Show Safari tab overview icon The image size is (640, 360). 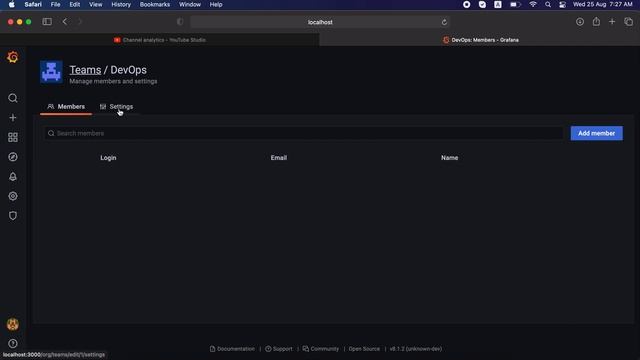pos(629,22)
